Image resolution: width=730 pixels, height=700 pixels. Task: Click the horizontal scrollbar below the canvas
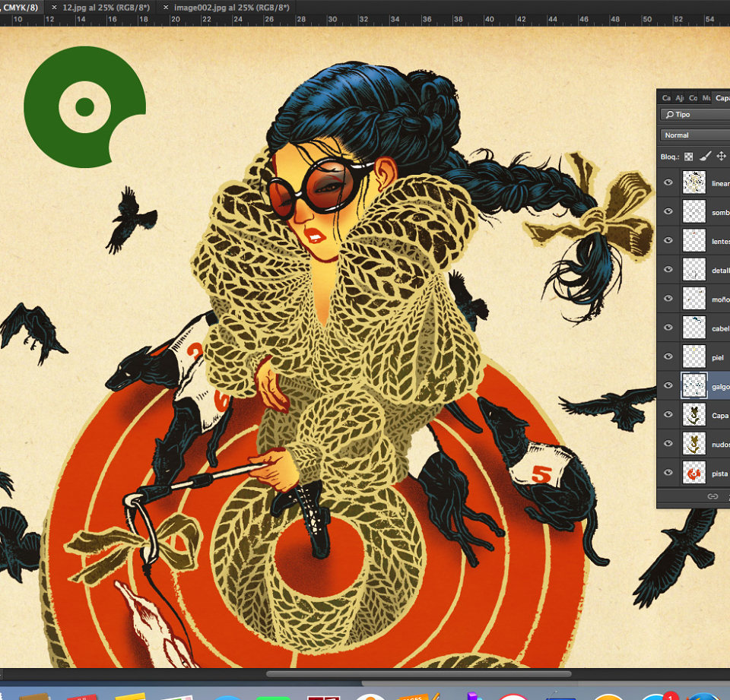point(418,674)
